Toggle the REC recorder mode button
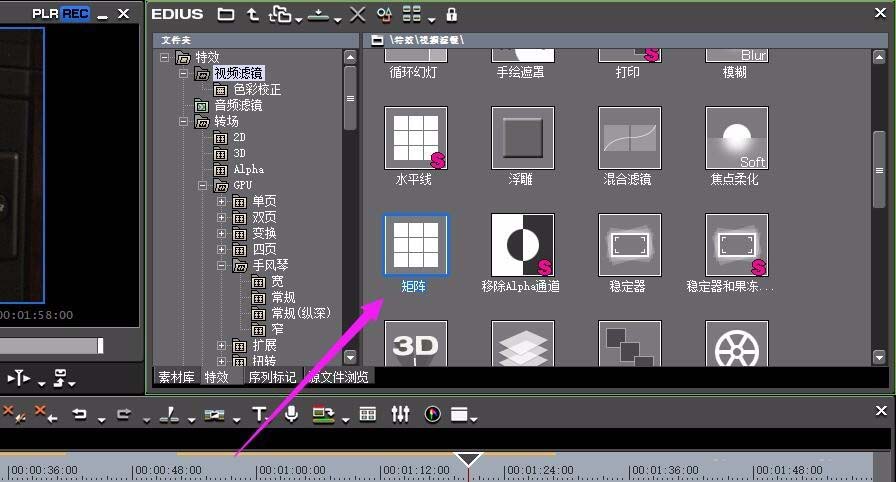This screenshot has width=896, height=482. (x=75, y=14)
